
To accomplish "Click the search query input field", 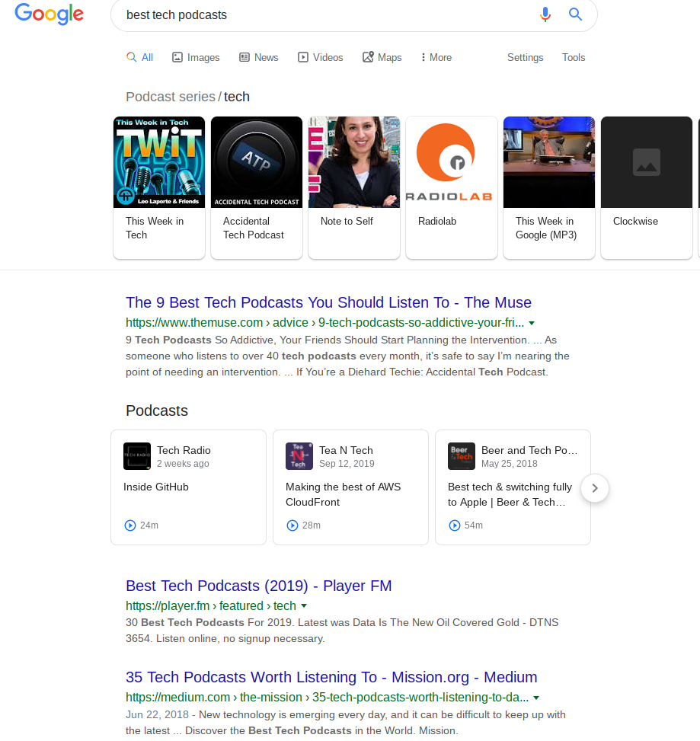I will pyautogui.click(x=326, y=14).
